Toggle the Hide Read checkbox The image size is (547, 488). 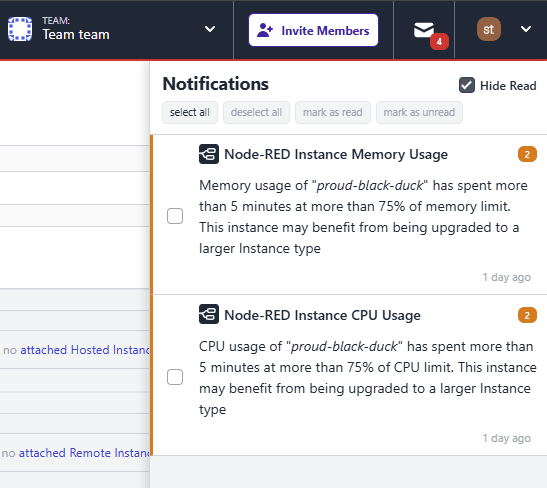(x=467, y=85)
